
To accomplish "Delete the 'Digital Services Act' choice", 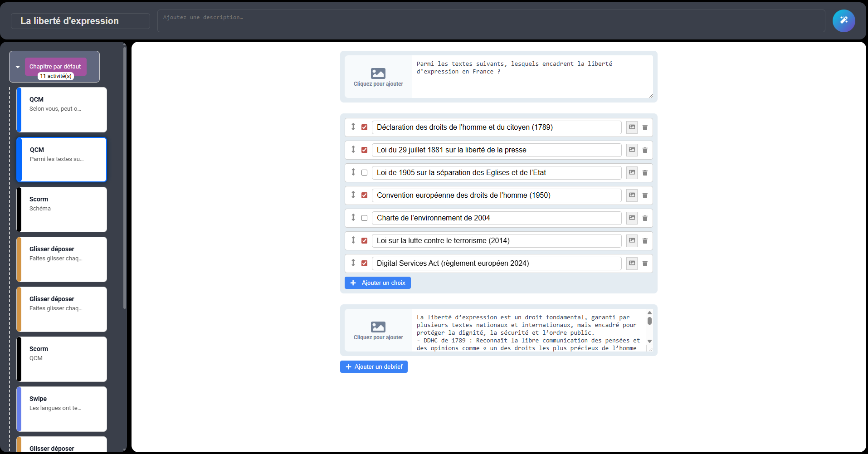I will (x=645, y=264).
